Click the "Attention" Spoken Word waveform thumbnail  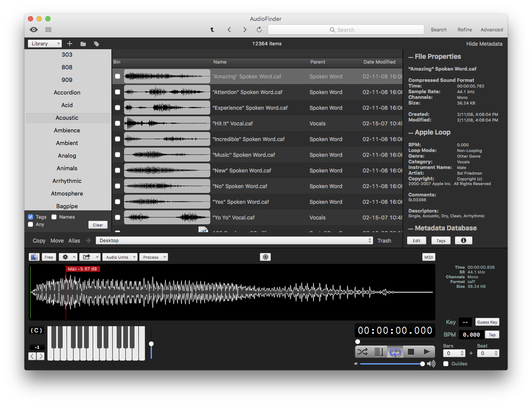(167, 92)
